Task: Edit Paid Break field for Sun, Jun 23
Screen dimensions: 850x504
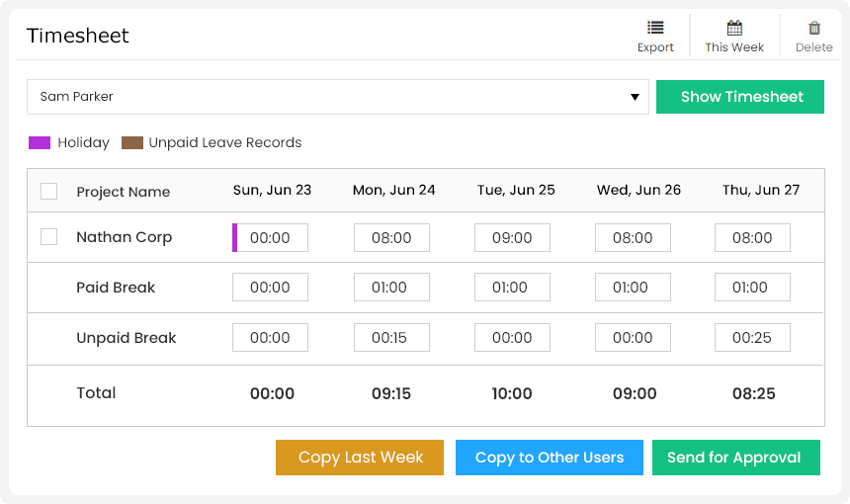Action: click(270, 288)
